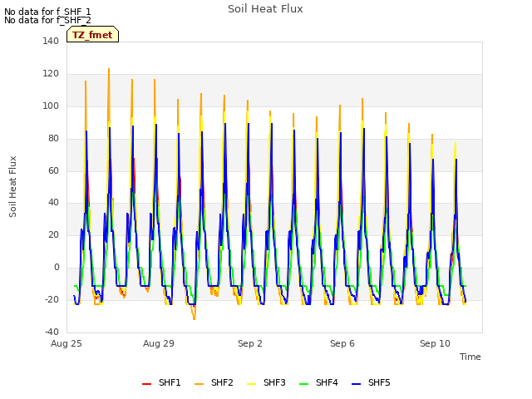Image resolution: width=532 pixels, height=399 pixels.
Task: Click the Time axis label
Action: click(x=470, y=357)
